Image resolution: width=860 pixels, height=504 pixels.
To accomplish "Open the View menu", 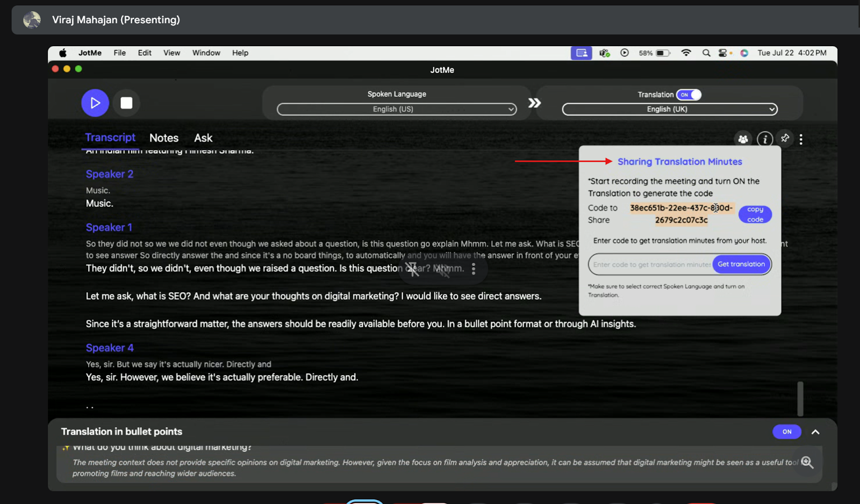I will pos(172,53).
